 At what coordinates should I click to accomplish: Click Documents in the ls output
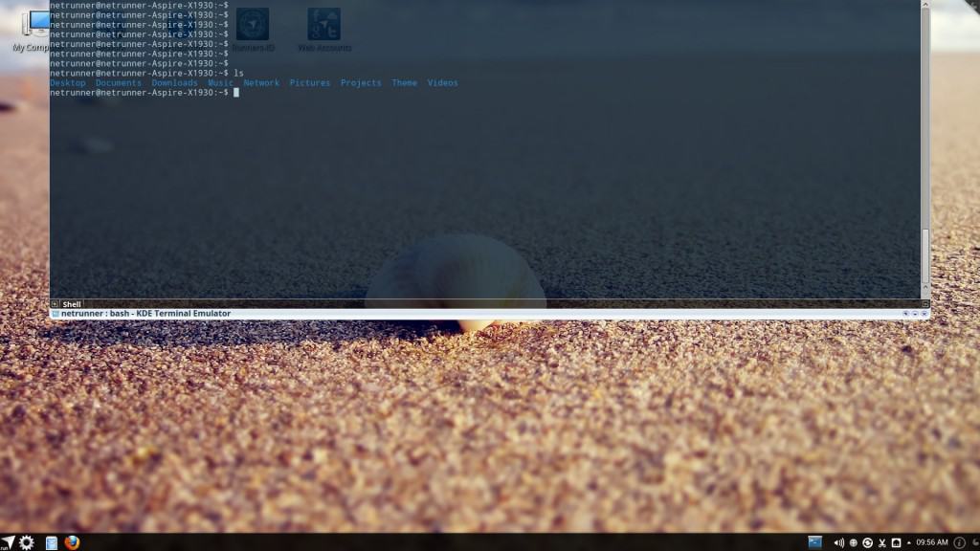point(118,82)
